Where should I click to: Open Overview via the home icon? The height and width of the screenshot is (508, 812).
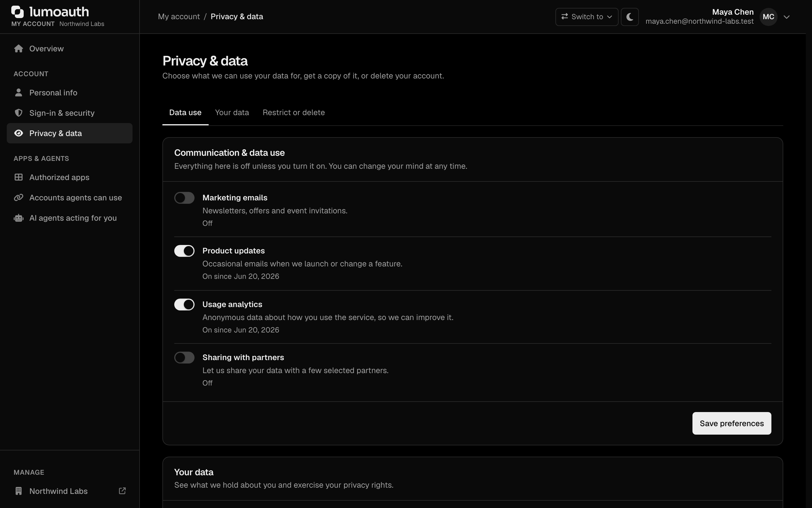19,48
